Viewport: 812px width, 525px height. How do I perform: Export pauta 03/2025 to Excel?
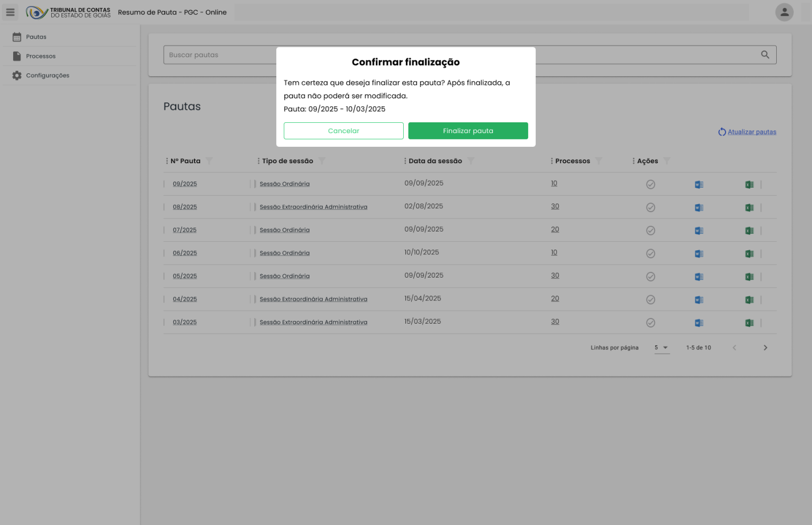[x=749, y=323]
